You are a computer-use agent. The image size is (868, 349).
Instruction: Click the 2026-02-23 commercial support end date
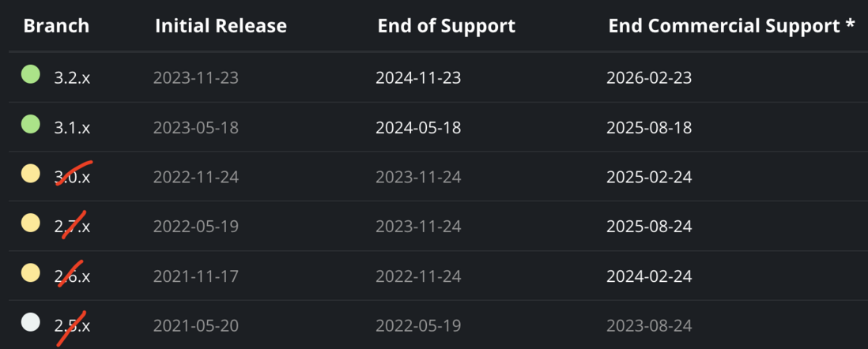coord(649,78)
